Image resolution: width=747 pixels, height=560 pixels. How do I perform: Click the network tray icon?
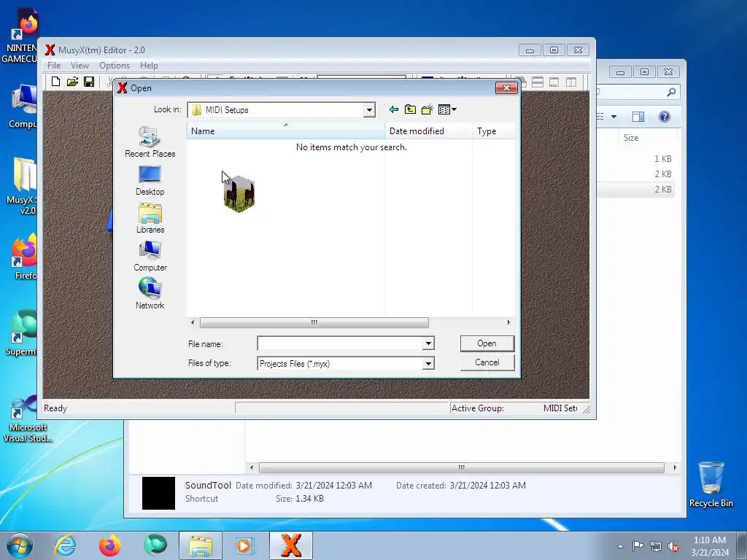click(656, 546)
